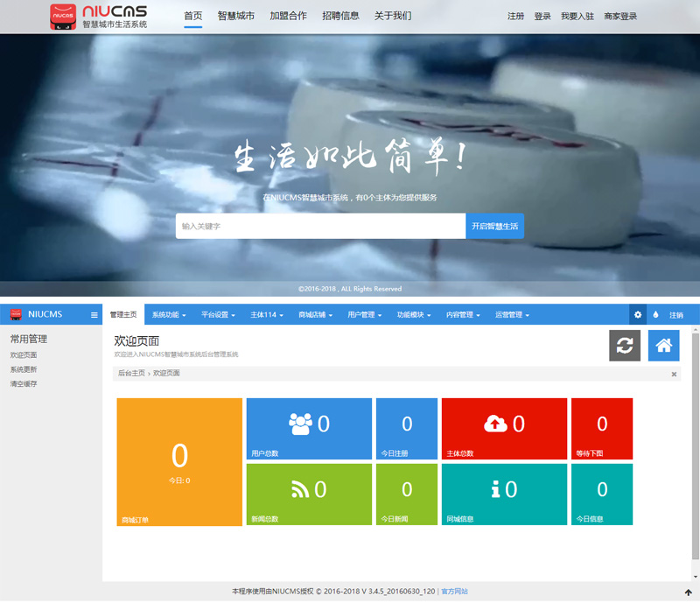Open the 官方网站 link in the footer
This screenshot has height=603, width=700.
454,592
